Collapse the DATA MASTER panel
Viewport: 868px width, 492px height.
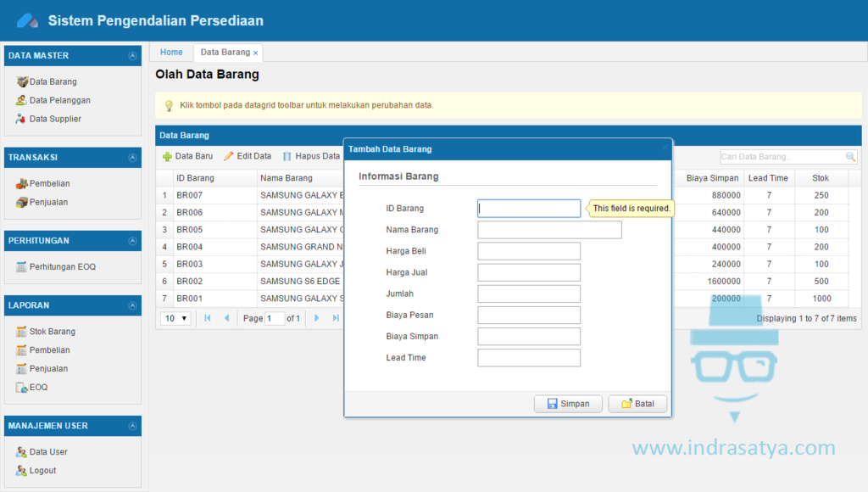click(132, 54)
